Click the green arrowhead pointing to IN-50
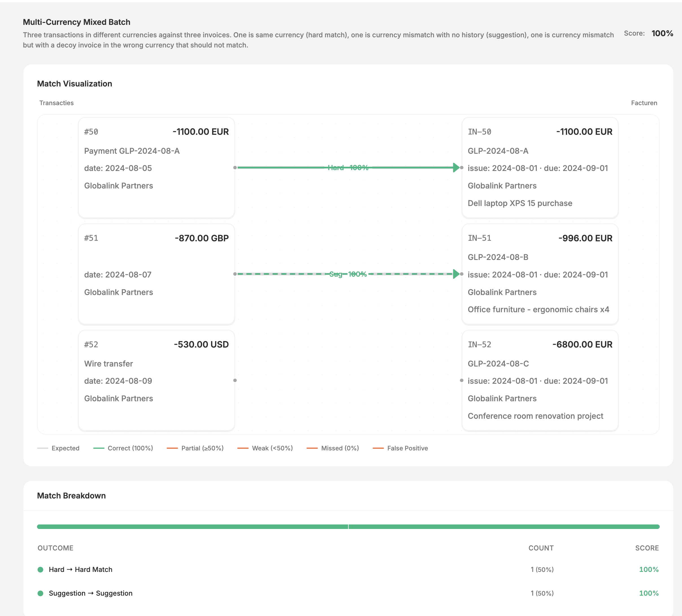 point(456,168)
